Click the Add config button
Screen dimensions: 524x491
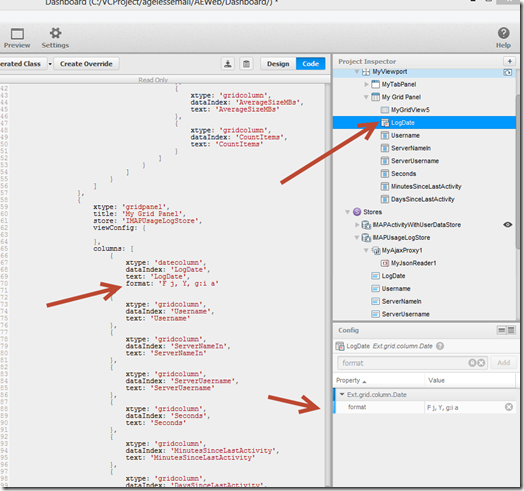[503, 363]
